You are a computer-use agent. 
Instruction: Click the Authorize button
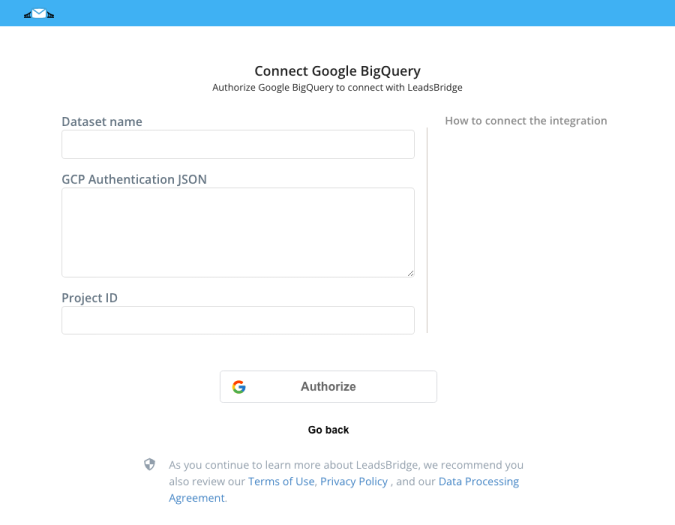pyautogui.click(x=328, y=386)
